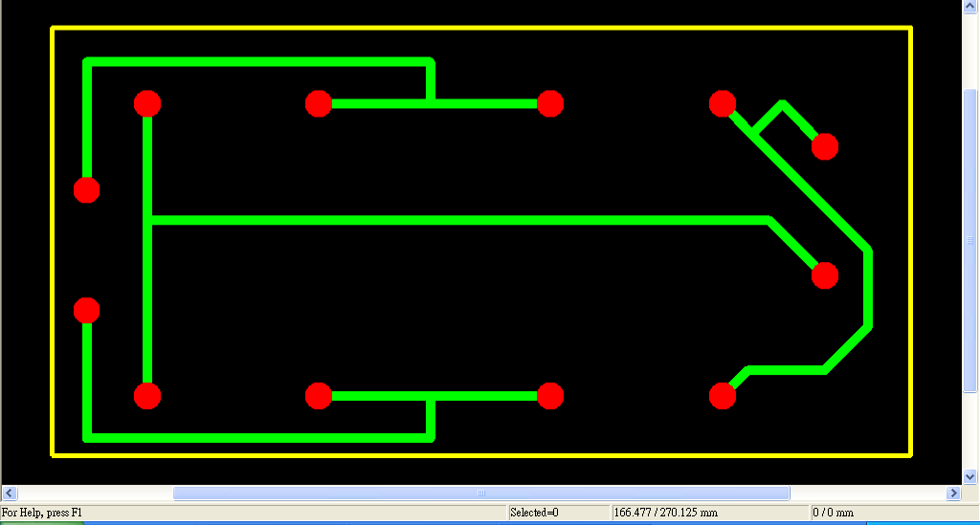Select the upper left-edge pad on the top loop trace

pos(87,190)
